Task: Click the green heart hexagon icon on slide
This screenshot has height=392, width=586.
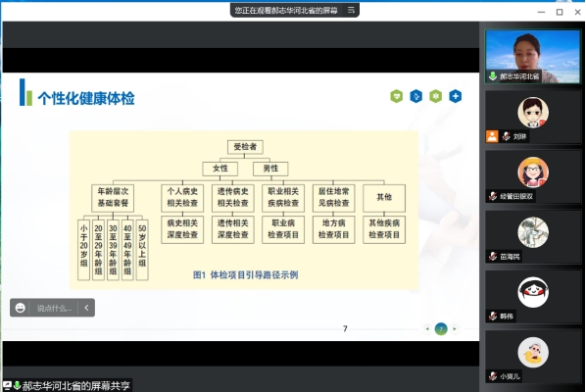Action: coord(397,96)
